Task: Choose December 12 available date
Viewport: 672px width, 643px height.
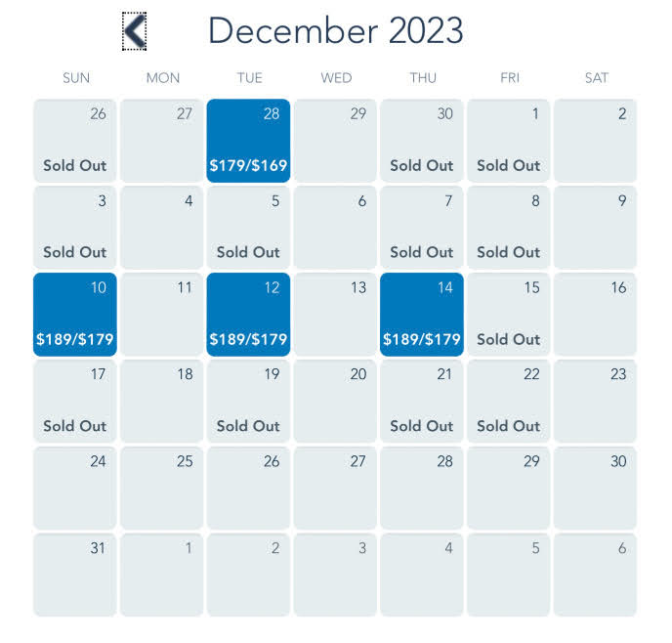Action: click(x=248, y=315)
